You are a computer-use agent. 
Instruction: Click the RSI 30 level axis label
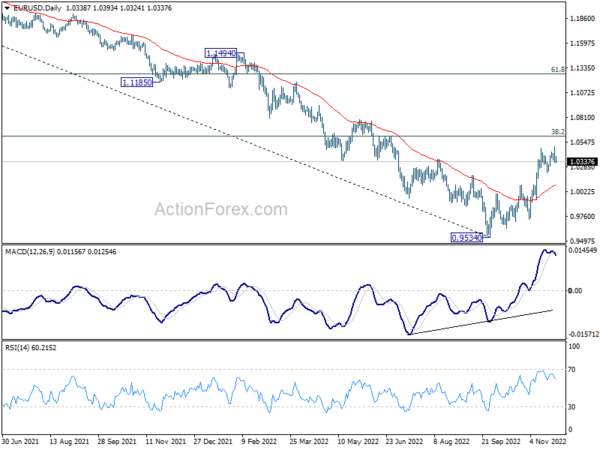coord(572,407)
